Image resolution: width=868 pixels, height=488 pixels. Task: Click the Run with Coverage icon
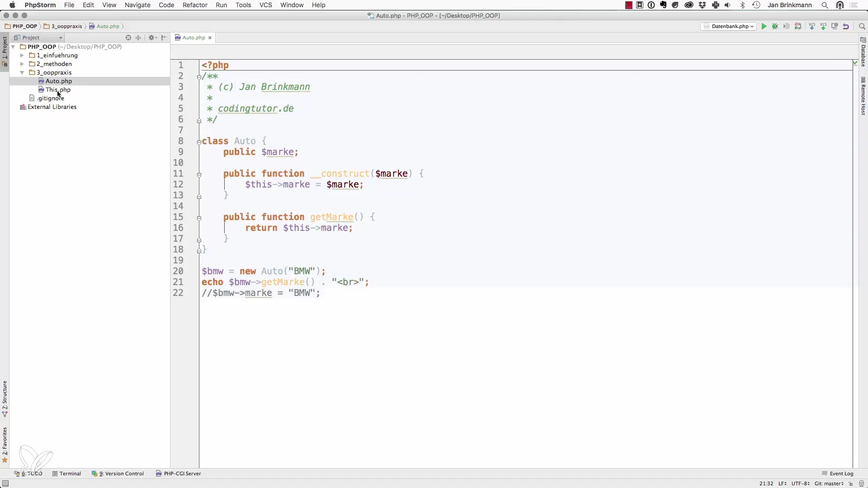point(787,27)
